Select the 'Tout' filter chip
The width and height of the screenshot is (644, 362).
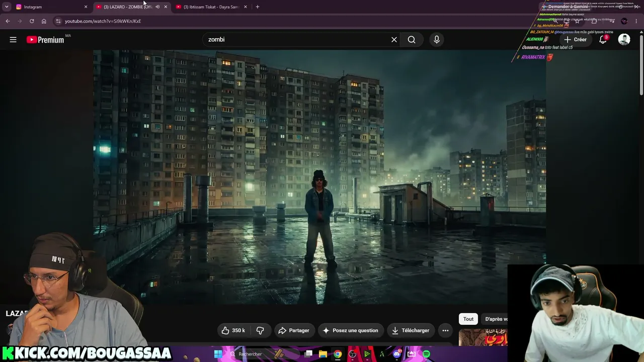click(468, 319)
